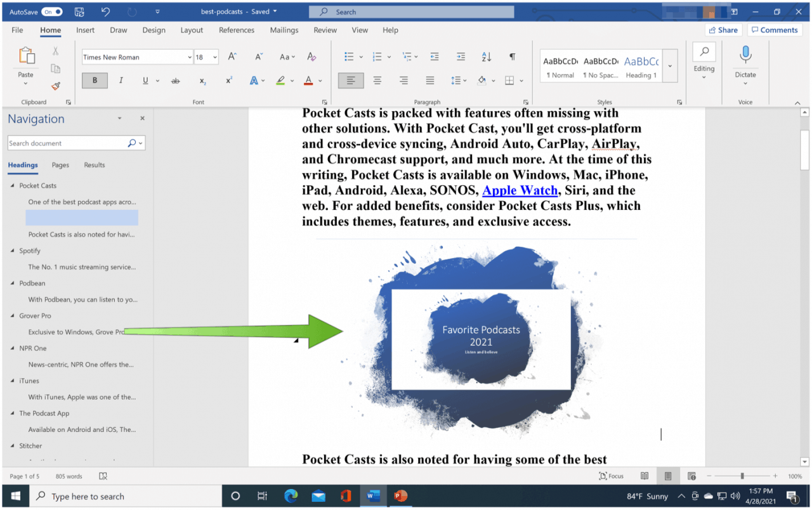Image resolution: width=812 pixels, height=510 pixels.
Task: Click the spelling and grammar check status icon
Action: click(103, 476)
